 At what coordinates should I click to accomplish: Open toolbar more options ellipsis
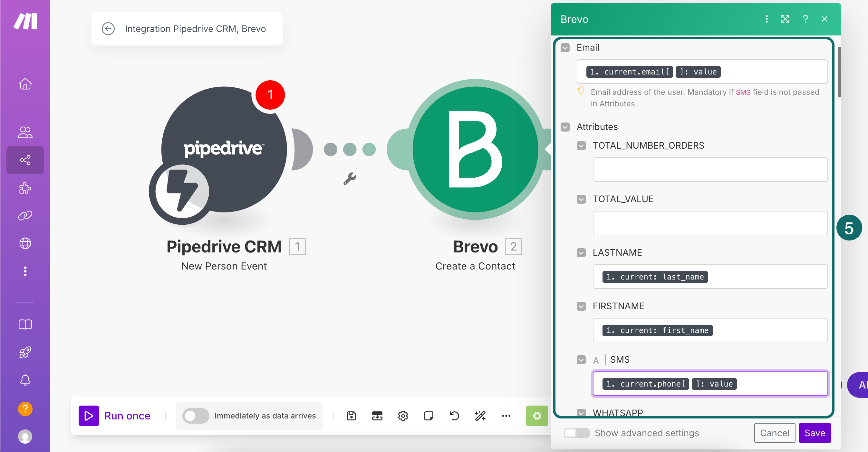[x=506, y=416]
